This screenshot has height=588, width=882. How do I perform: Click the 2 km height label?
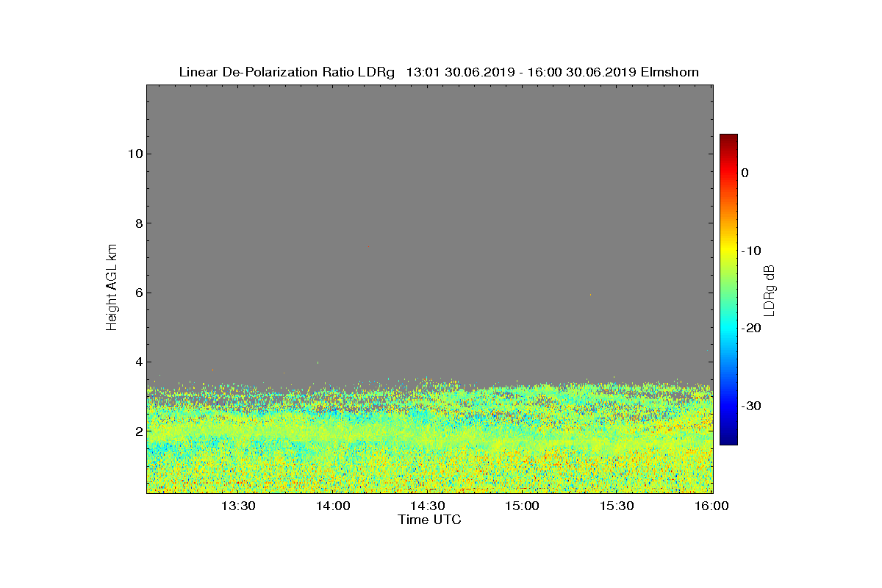point(138,431)
